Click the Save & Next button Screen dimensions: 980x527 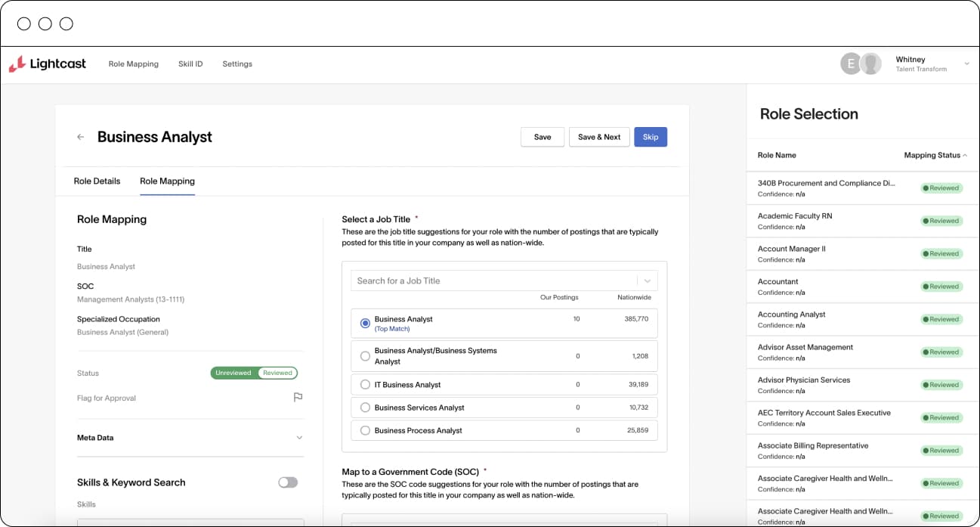coord(598,137)
